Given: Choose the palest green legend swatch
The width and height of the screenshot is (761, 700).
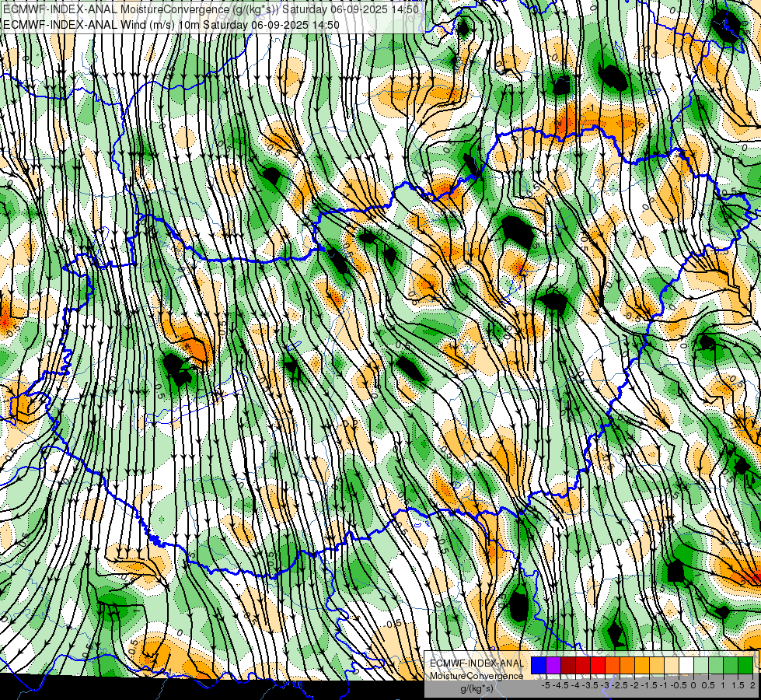Looking at the screenshot, I should [x=701, y=665].
